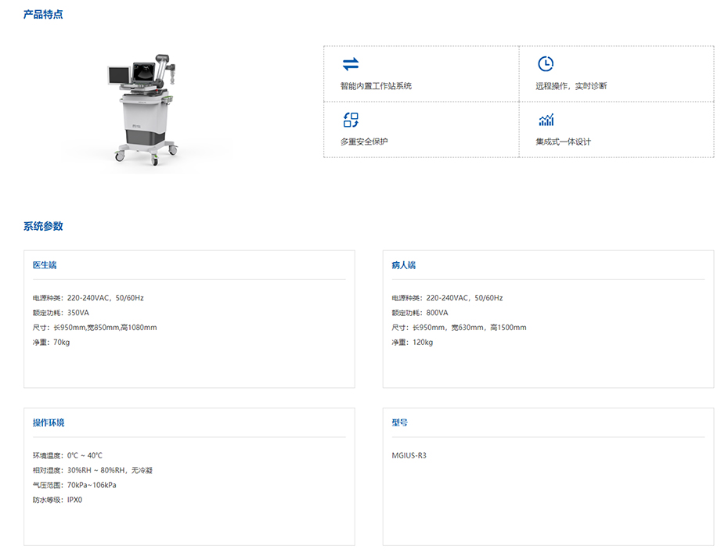Click the 操作环境 card title
Screen dimensions: 728x560
click(49, 422)
